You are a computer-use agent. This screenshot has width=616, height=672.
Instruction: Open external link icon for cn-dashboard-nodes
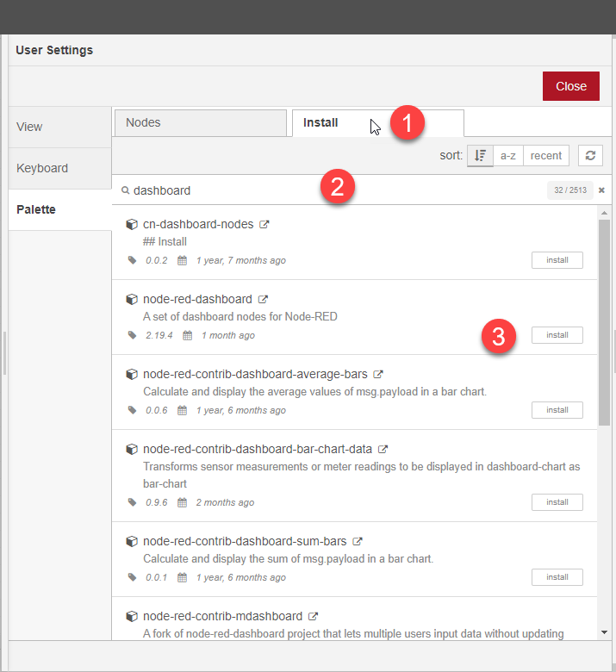[264, 224]
